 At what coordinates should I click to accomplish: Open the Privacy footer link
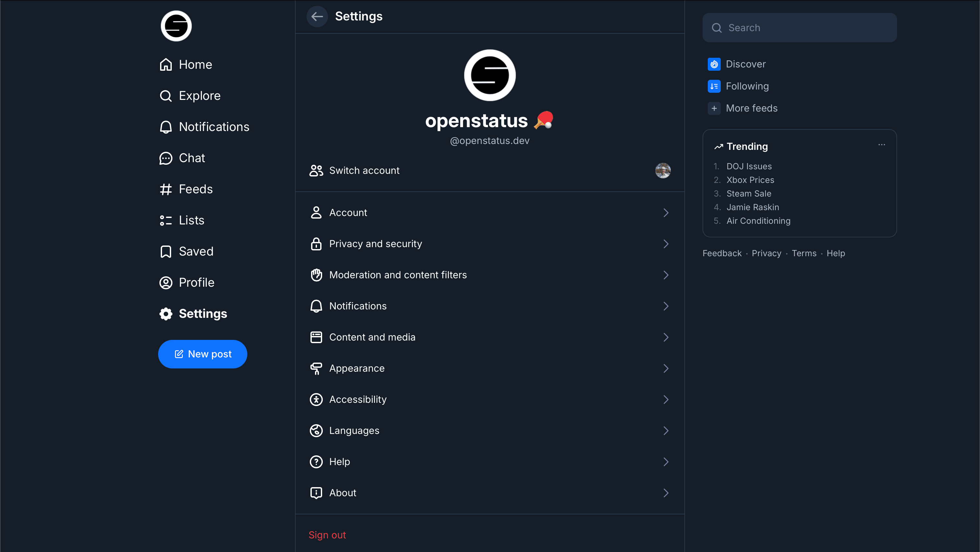click(x=766, y=254)
